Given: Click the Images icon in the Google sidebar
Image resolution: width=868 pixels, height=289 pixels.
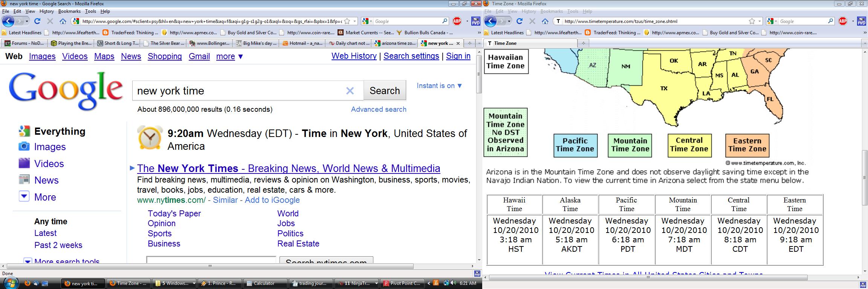Looking at the screenshot, I should [24, 146].
